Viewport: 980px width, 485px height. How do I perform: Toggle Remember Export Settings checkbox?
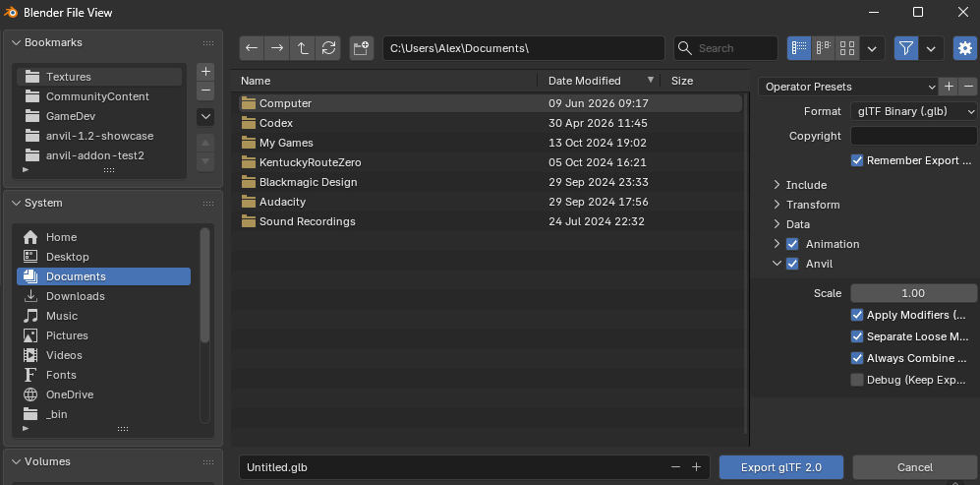click(857, 160)
